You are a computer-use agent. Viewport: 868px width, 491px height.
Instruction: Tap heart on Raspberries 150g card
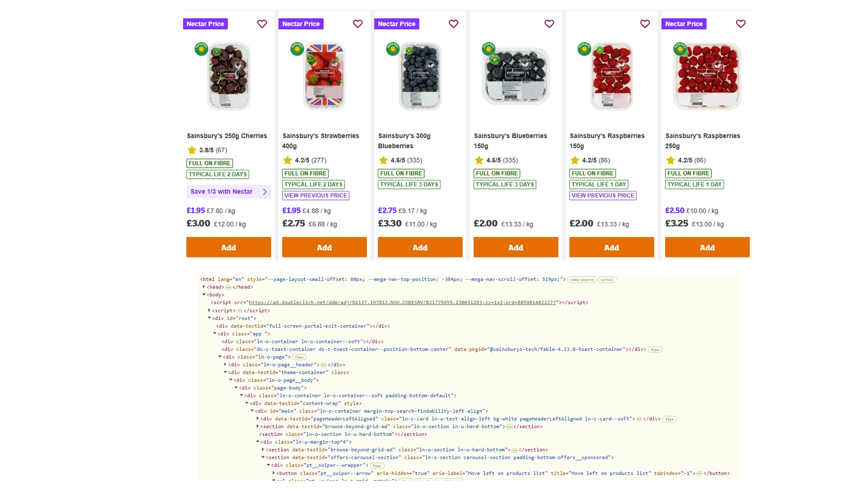(645, 24)
